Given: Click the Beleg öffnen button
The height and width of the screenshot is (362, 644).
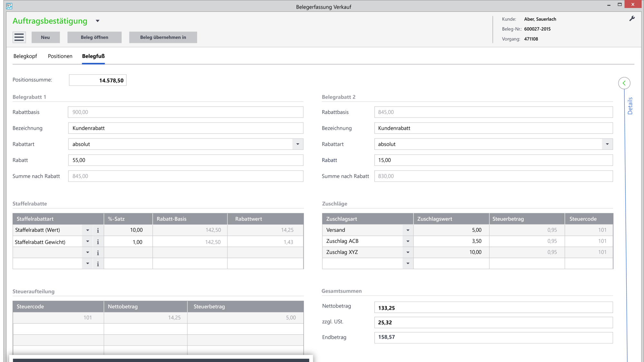Looking at the screenshot, I should 94,37.
